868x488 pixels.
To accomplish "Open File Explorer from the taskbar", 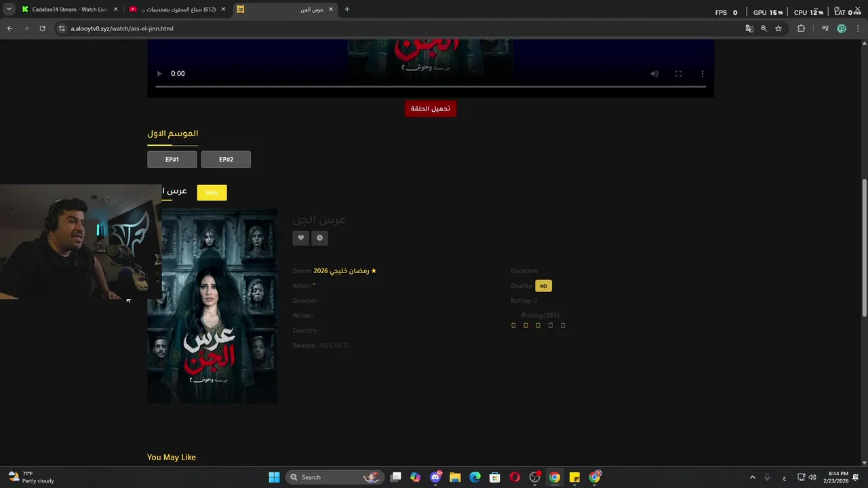I will pyautogui.click(x=455, y=477).
